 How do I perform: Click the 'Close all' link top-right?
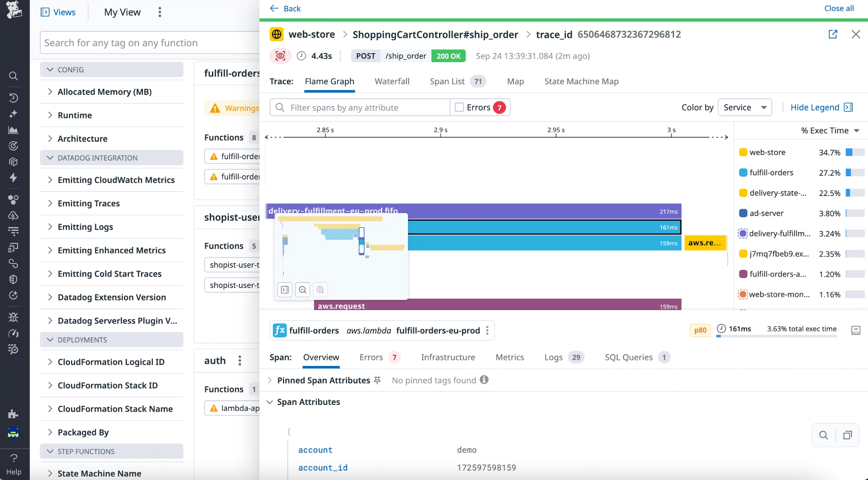pyautogui.click(x=839, y=8)
